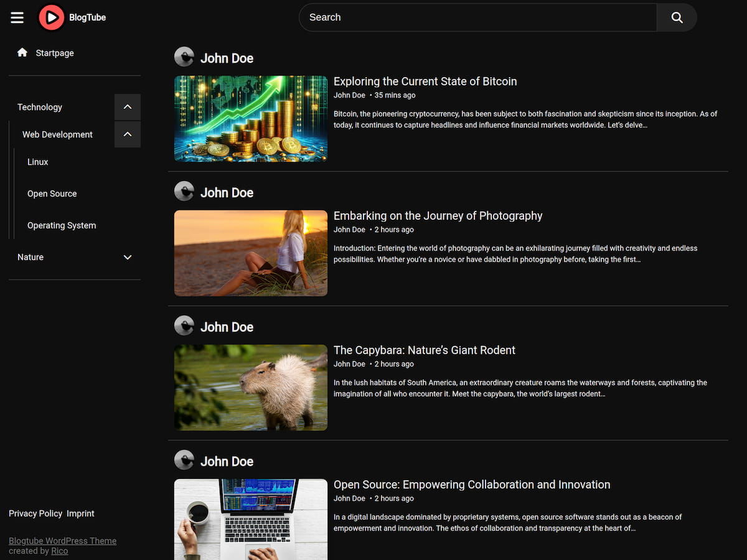Click the BlogTube play button logo

pyautogui.click(x=52, y=17)
